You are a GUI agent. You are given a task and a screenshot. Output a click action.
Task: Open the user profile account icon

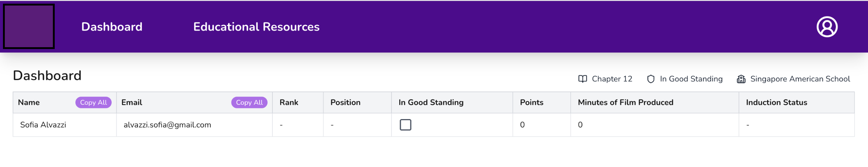(827, 27)
